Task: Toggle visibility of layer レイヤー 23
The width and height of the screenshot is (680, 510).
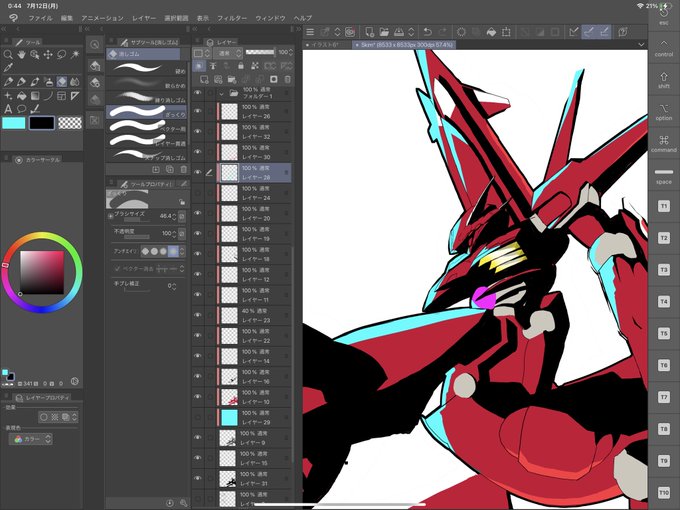Action: [x=198, y=315]
